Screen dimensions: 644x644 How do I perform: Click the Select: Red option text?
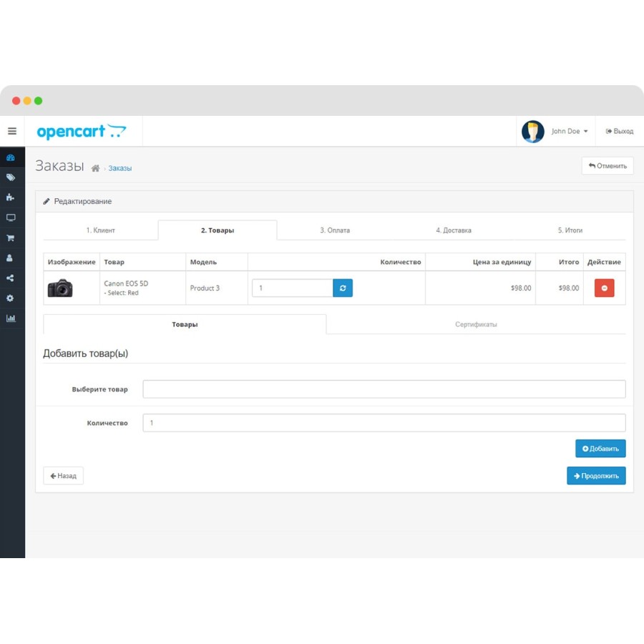[x=121, y=293]
